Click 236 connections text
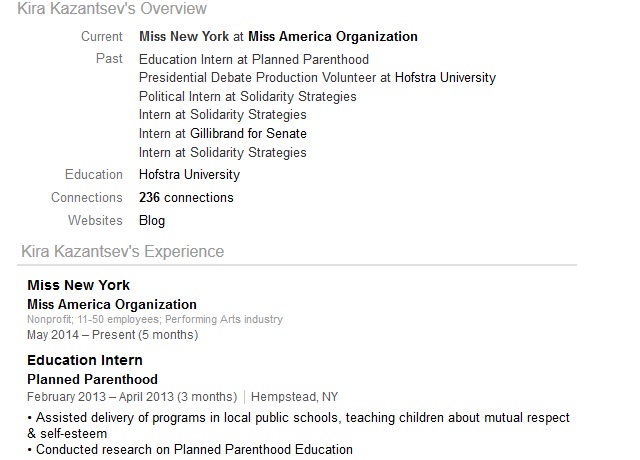Screen dimensions: 640x460 tap(186, 198)
